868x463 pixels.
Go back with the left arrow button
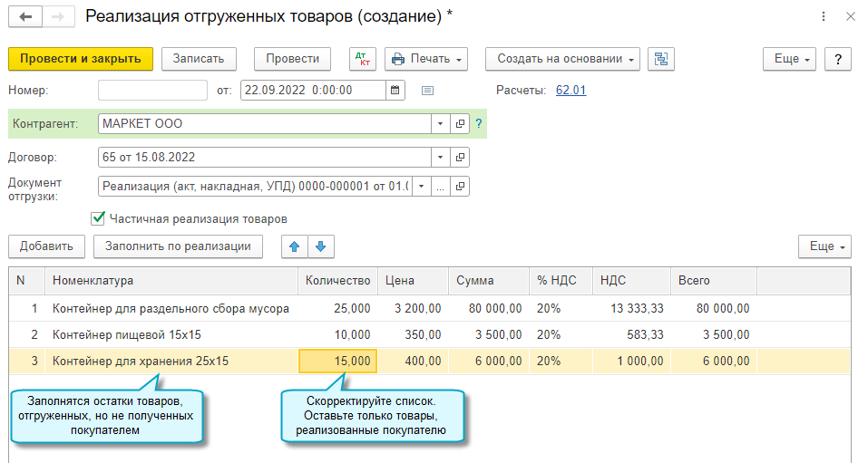(25, 16)
